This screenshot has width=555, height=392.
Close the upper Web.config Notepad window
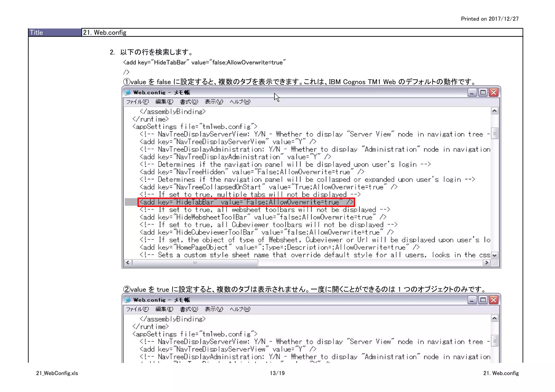(494, 93)
